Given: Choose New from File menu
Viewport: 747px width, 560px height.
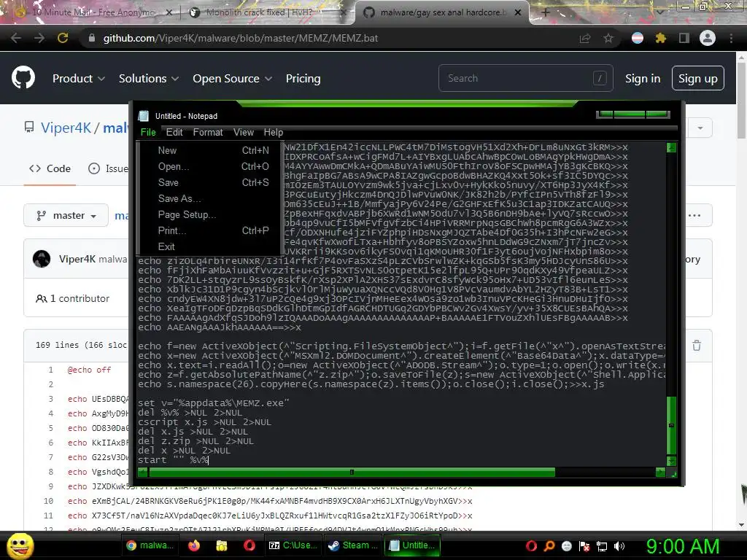Looking at the screenshot, I should point(209,150).
